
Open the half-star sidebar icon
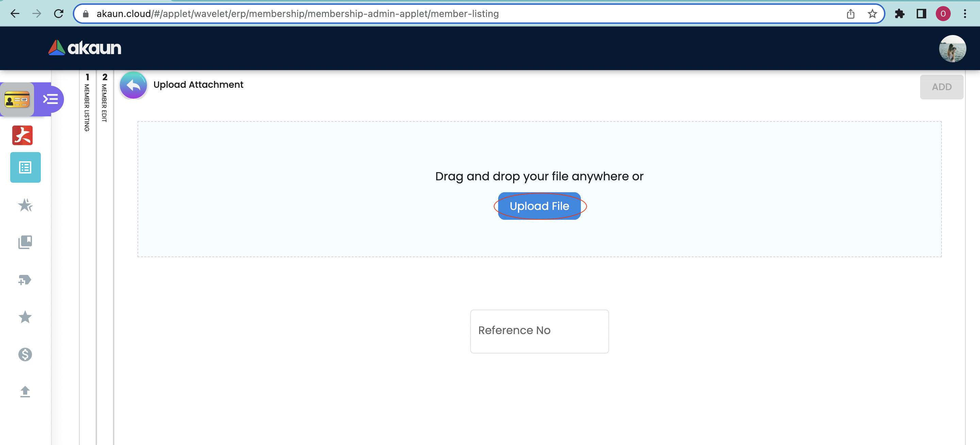tap(25, 205)
